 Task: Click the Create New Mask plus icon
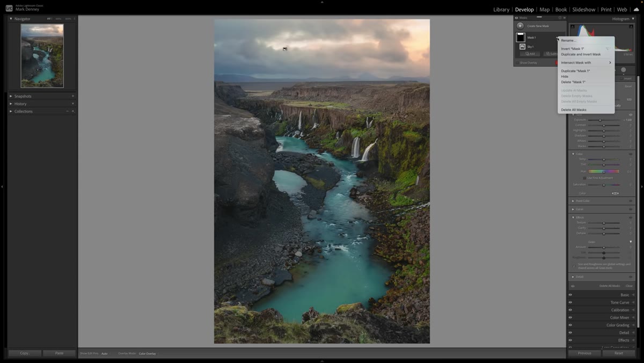pos(520,26)
